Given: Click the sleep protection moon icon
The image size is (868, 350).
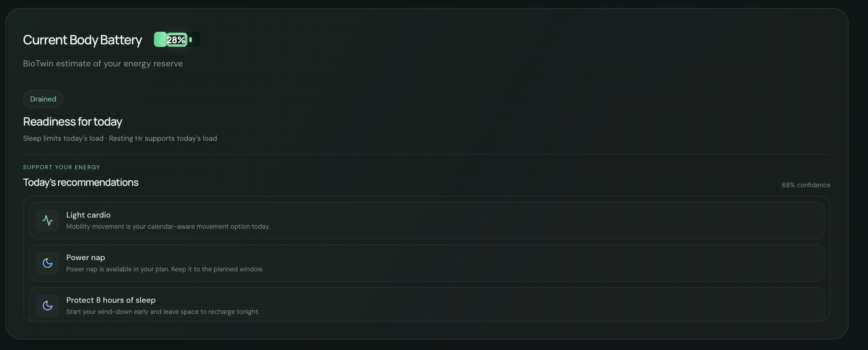Looking at the screenshot, I should pos(48,306).
